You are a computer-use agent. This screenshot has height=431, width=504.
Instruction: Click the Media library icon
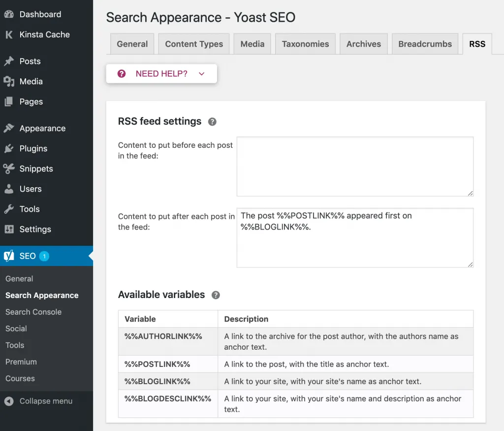tap(9, 81)
